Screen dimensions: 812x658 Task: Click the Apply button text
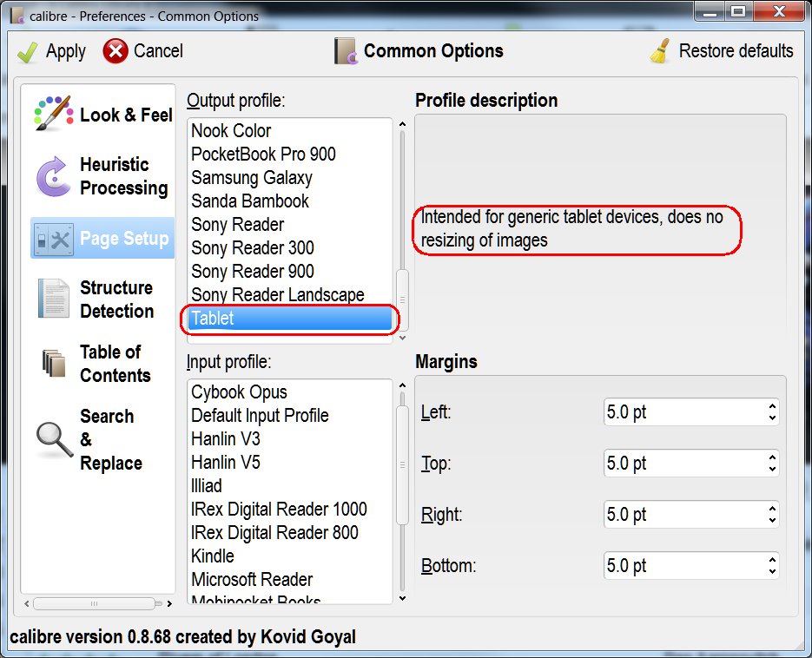tap(66, 51)
